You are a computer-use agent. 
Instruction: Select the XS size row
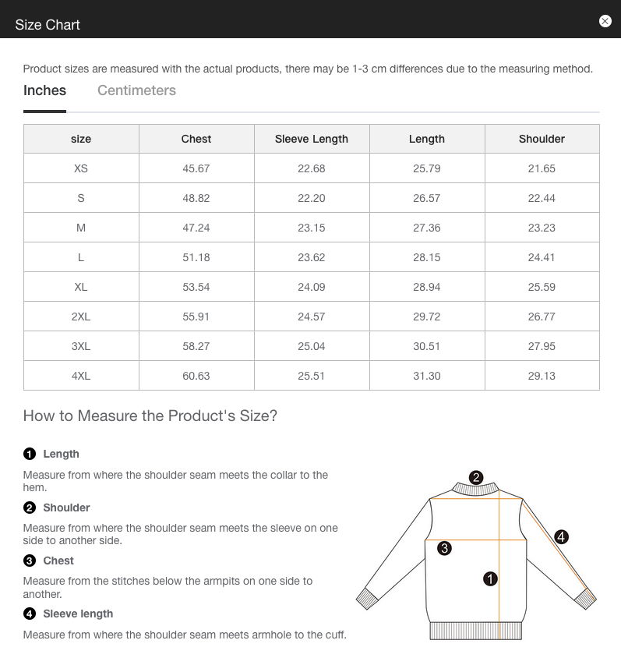[81, 168]
